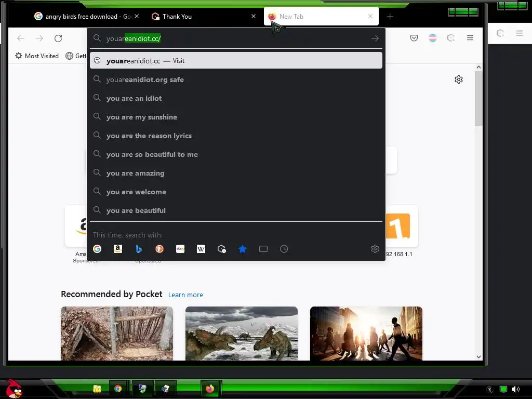This screenshot has height=399, width=532.
Task: Click the Firefox taskbar icon
Action: 210,389
